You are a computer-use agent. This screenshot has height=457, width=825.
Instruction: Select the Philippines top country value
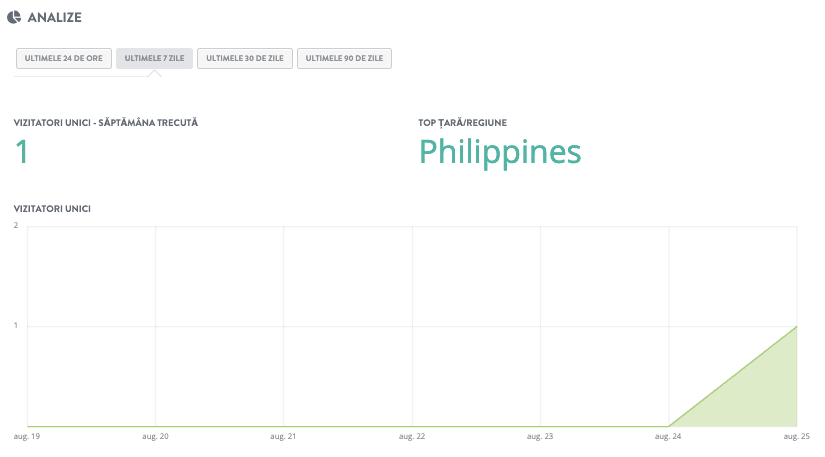click(x=499, y=151)
